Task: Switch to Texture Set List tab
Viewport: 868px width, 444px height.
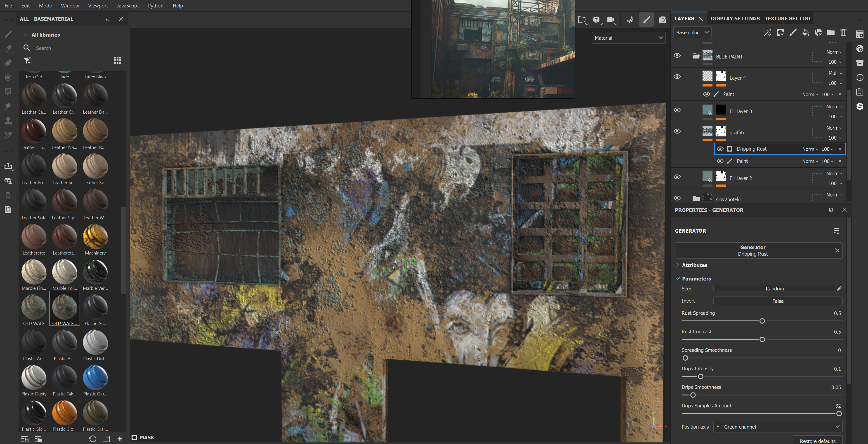Action: click(788, 19)
